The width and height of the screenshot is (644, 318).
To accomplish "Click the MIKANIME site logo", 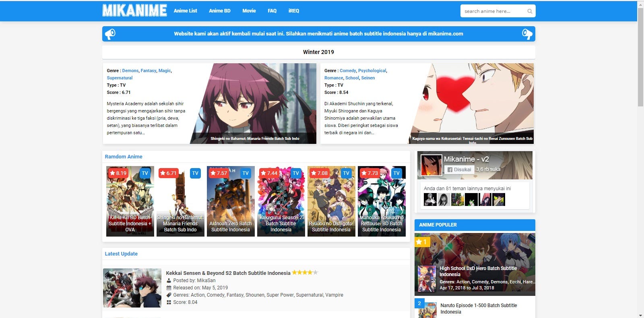I will tap(134, 10).
